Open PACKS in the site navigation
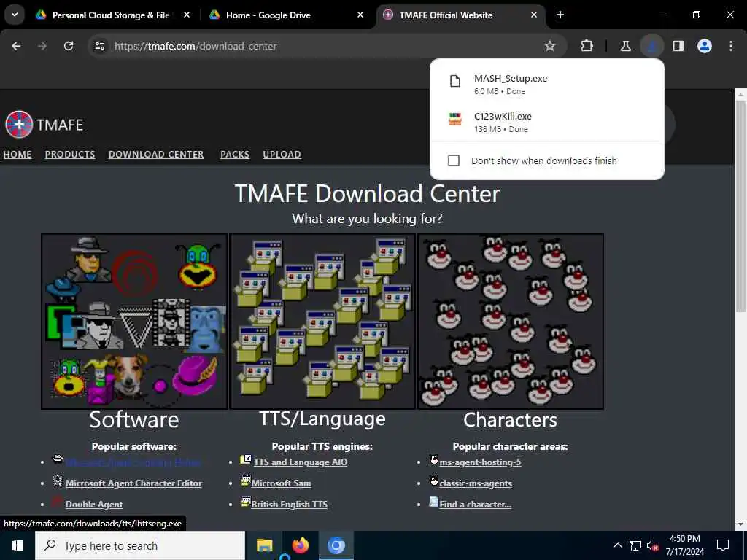Image resolution: width=747 pixels, height=560 pixels. click(235, 155)
